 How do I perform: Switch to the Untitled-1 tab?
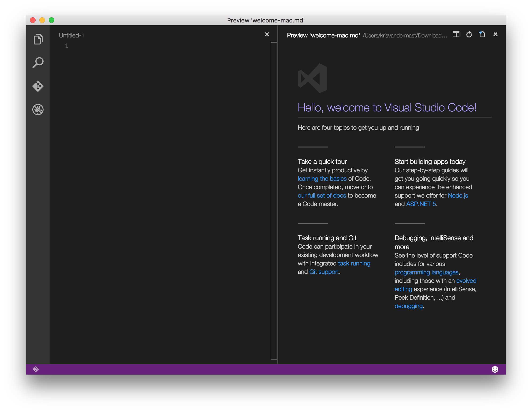point(71,35)
